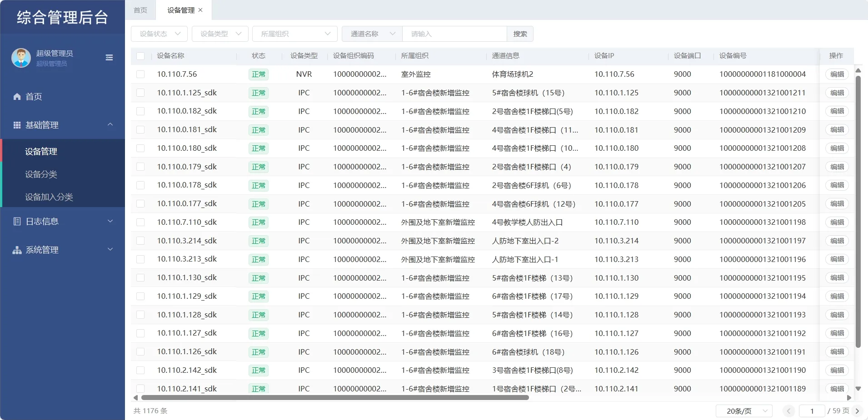Edit the 10.110.7.110_sdk row
Screen dimensions: 868x420
tap(837, 222)
